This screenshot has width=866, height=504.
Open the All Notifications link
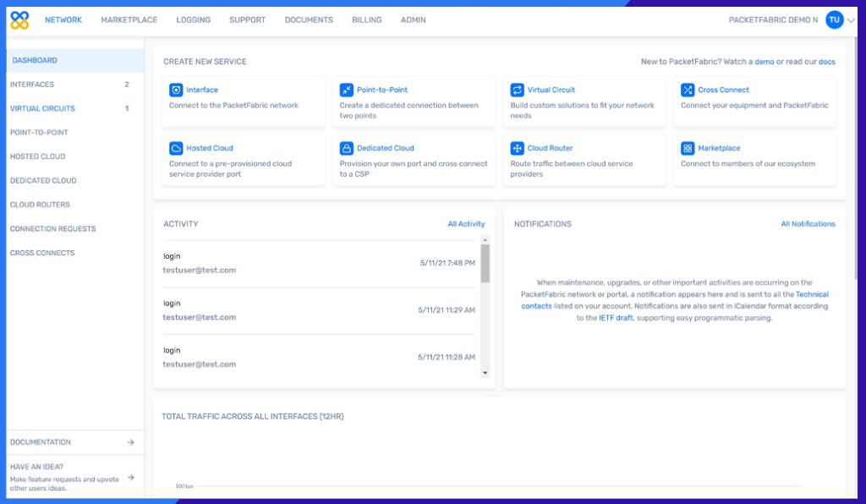808,224
